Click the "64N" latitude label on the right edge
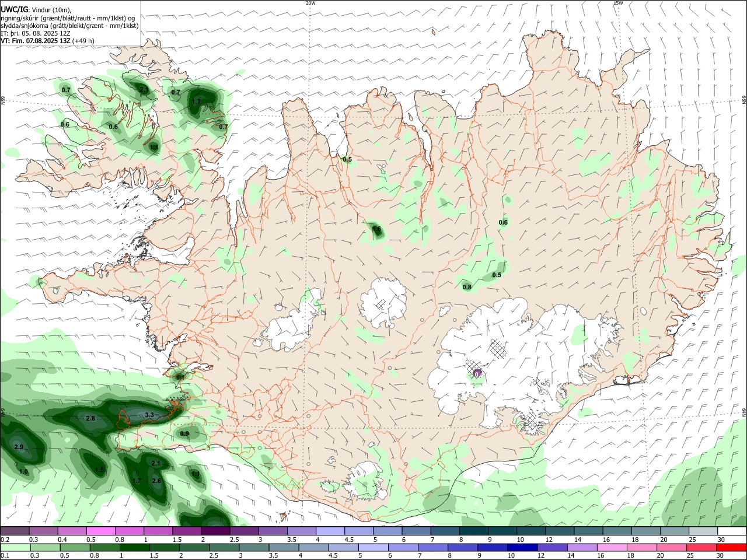The width and height of the screenshot is (747, 560). click(744, 412)
